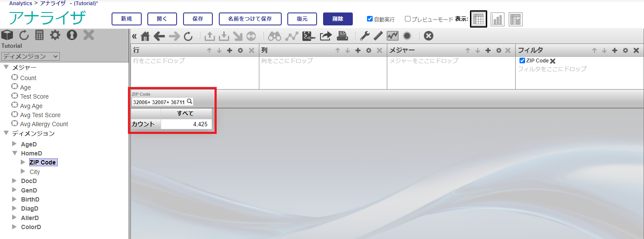This screenshot has height=239, width=644.
Task: Click the keyhole icon in left panel
Action: coord(72,35)
